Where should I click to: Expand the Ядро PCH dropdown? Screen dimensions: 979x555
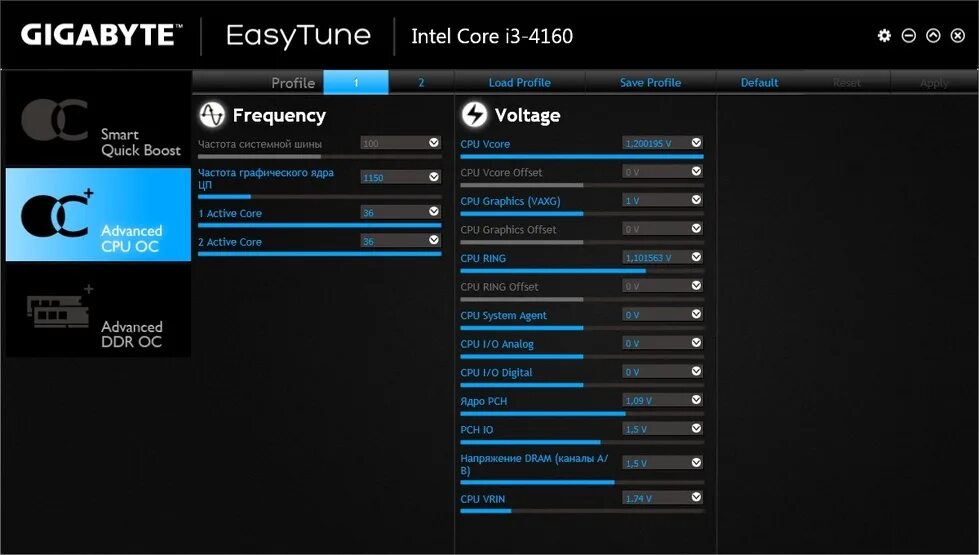coord(696,400)
